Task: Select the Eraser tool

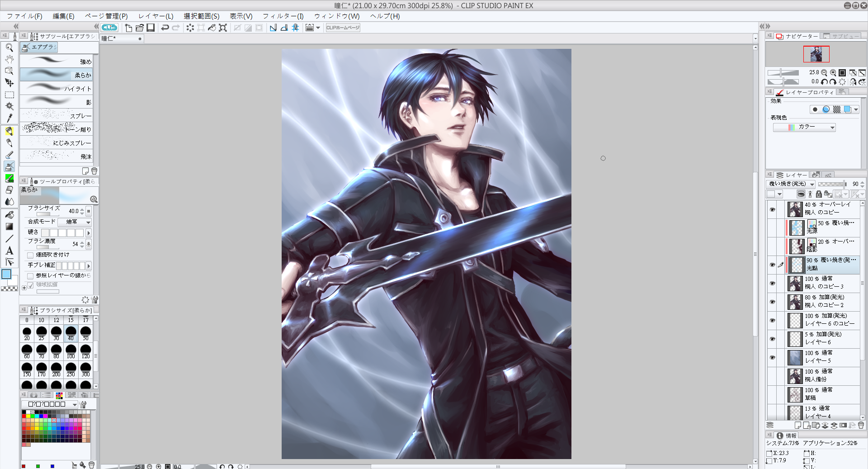Action: tap(9, 190)
